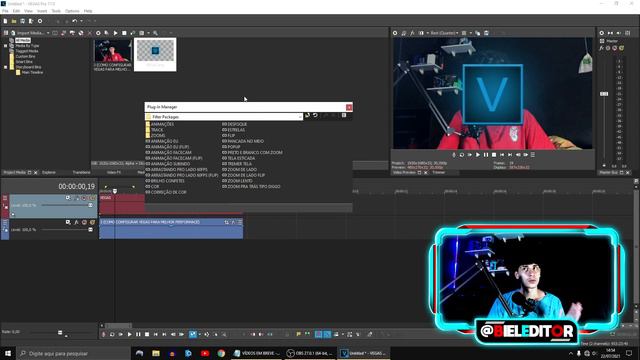Image resolution: width=640 pixels, height=360 pixels.
Task: Adjust track 1 Level slider handle
Action: pyautogui.click(x=90, y=205)
